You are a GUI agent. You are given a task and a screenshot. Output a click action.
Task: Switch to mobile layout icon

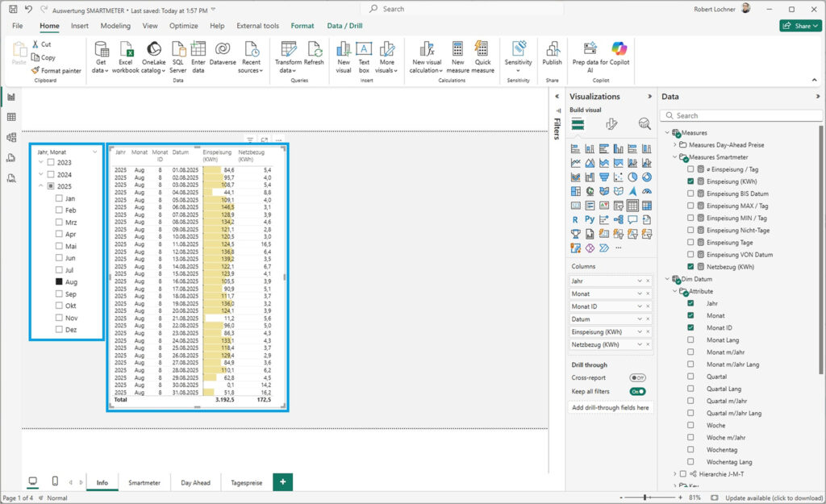pos(55,481)
